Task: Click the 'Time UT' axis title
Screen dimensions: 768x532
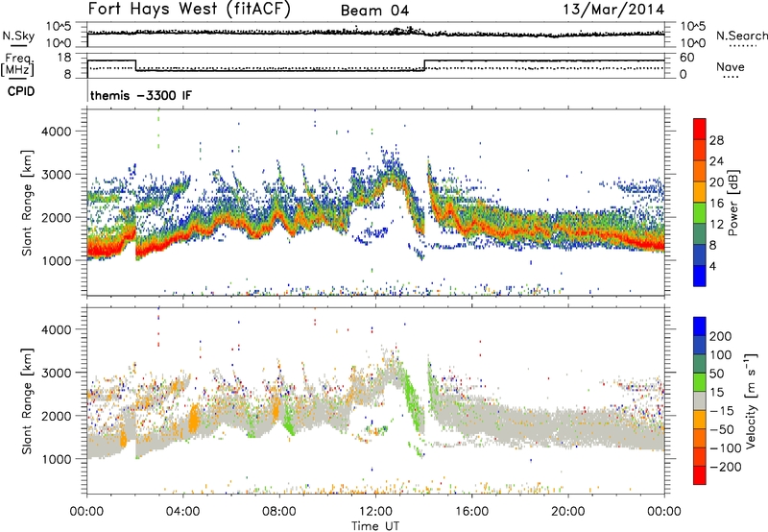Action: pos(375,526)
